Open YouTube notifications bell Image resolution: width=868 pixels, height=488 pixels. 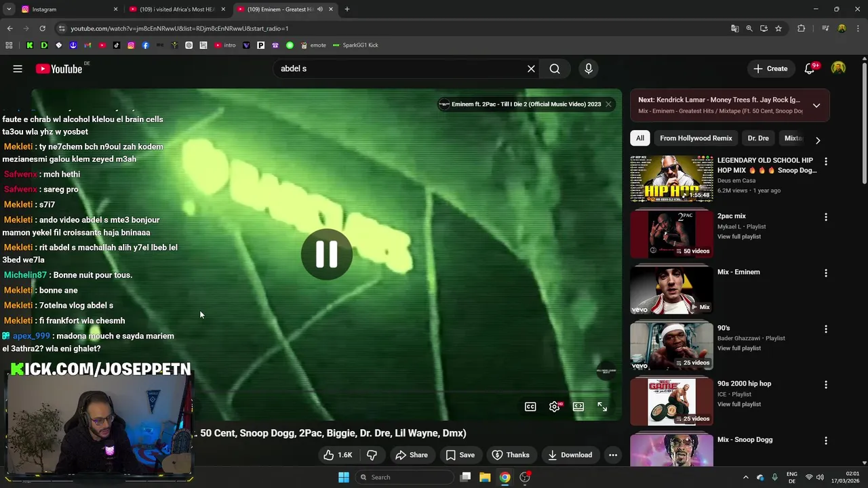tap(810, 68)
